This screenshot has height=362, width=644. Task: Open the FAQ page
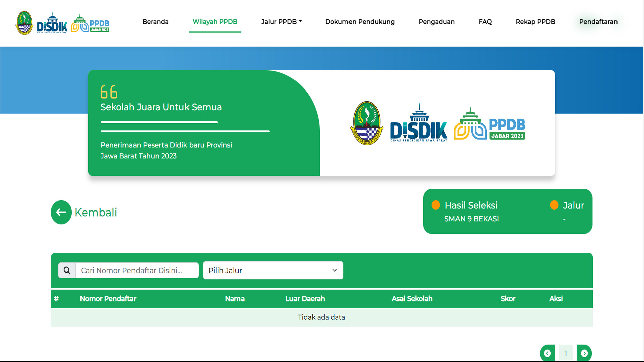pyautogui.click(x=485, y=22)
